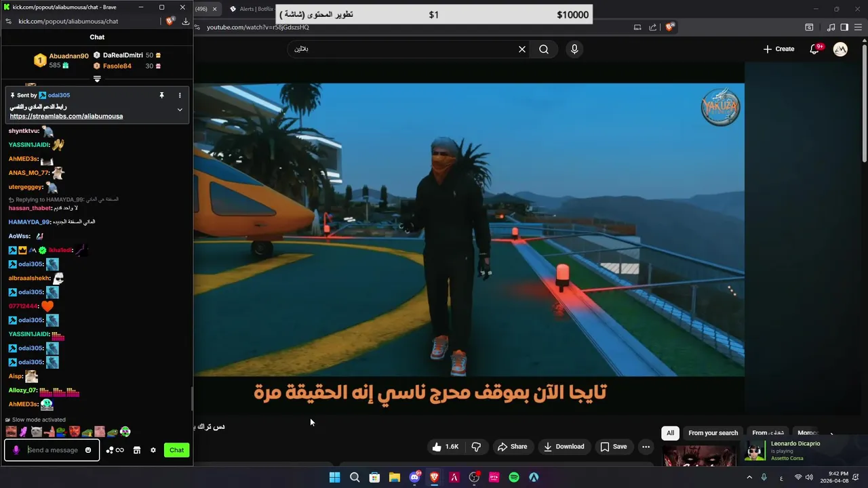Click the Share button under the video
This screenshot has width=868, height=488.
pos(512,447)
